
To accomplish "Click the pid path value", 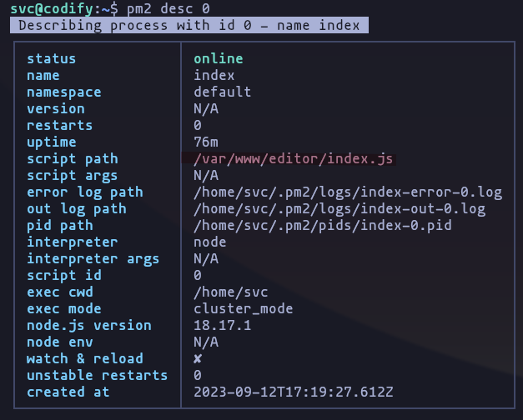I will point(323,226).
